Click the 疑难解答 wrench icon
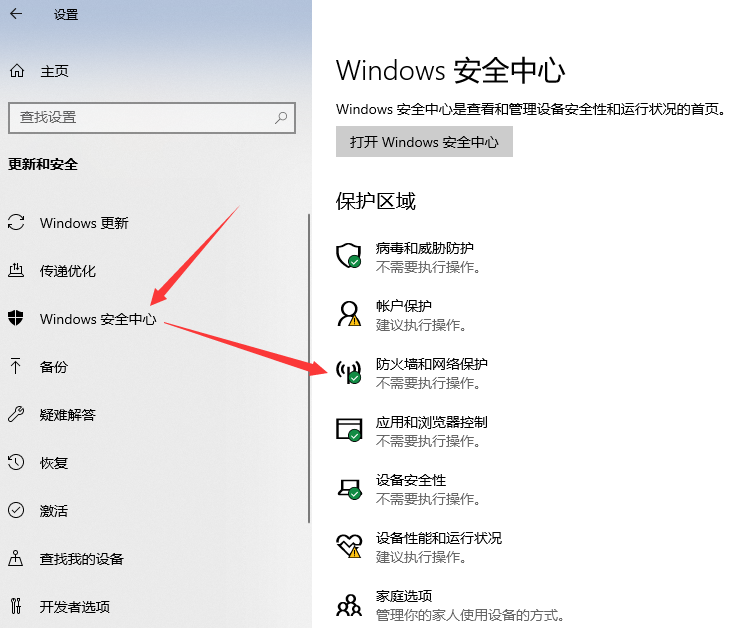 click(16, 414)
